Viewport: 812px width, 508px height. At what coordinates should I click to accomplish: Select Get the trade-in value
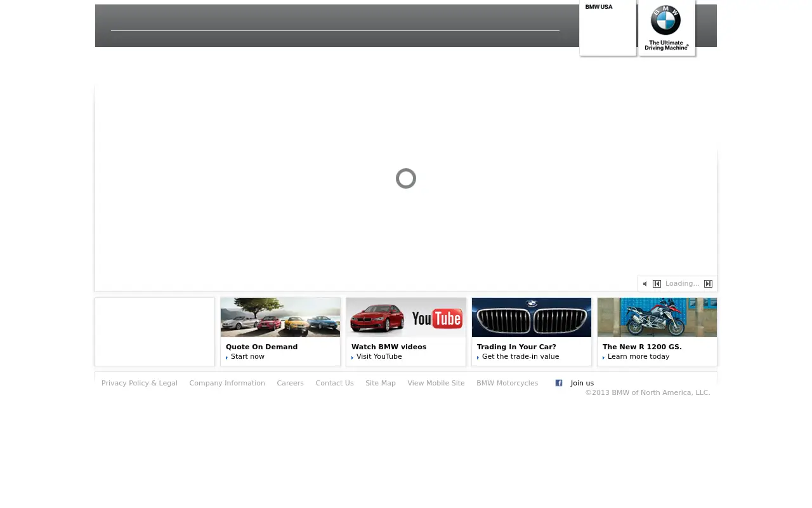520,356
